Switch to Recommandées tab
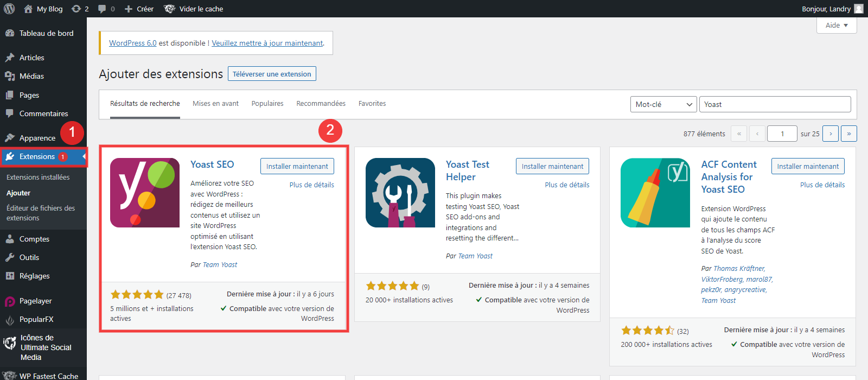 321,103
